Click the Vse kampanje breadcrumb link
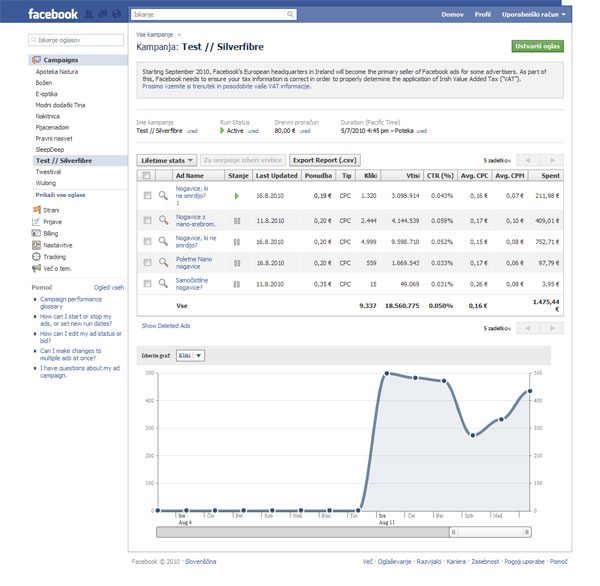The image size is (600, 586). pyautogui.click(x=155, y=34)
